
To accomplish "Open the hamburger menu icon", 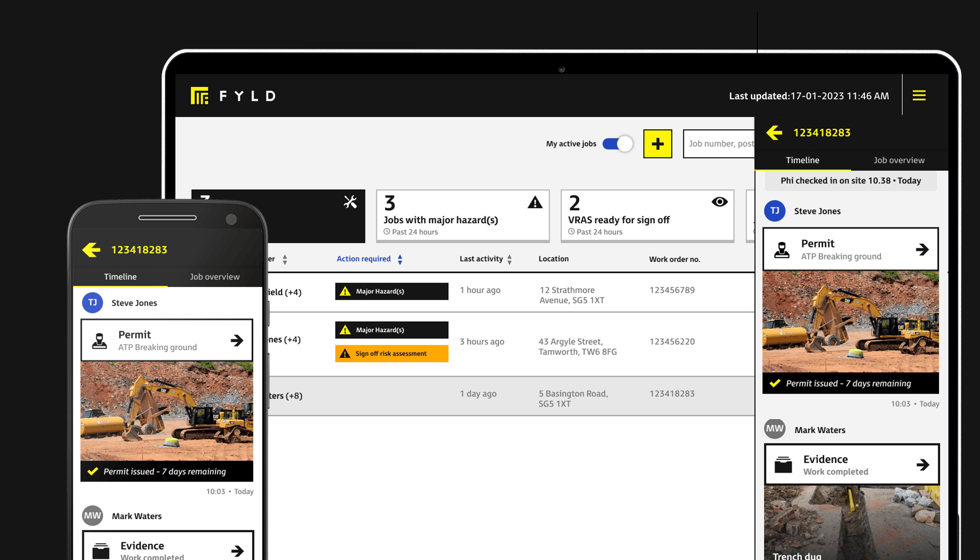I will pos(919,95).
